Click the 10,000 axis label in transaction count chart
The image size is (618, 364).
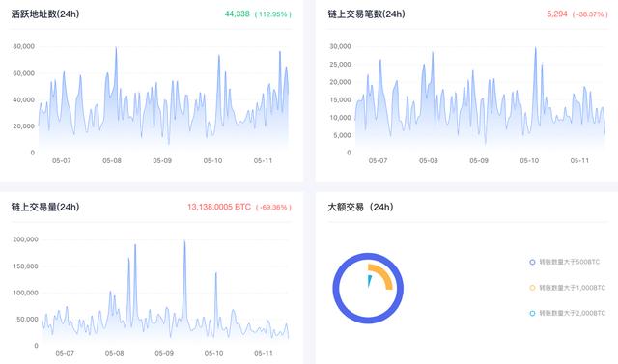pyautogui.click(x=340, y=118)
